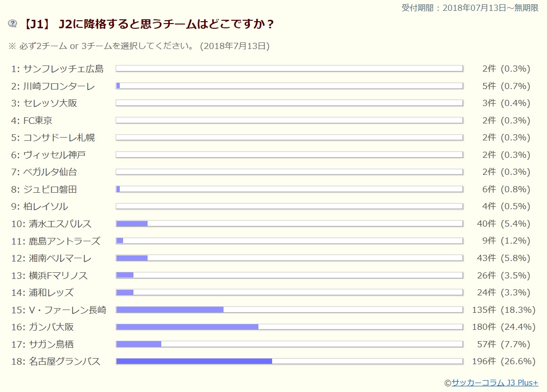Click the question mark icon beside the poll title
This screenshot has height=392, width=547.
(13, 24)
